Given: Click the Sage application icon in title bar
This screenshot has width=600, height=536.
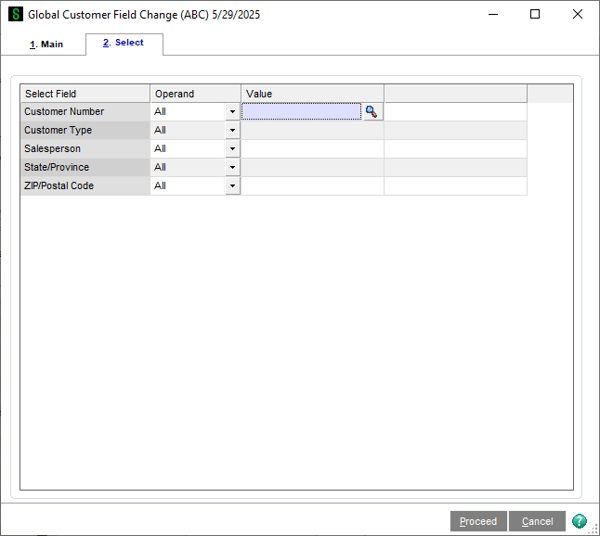Looking at the screenshot, I should click(14, 15).
